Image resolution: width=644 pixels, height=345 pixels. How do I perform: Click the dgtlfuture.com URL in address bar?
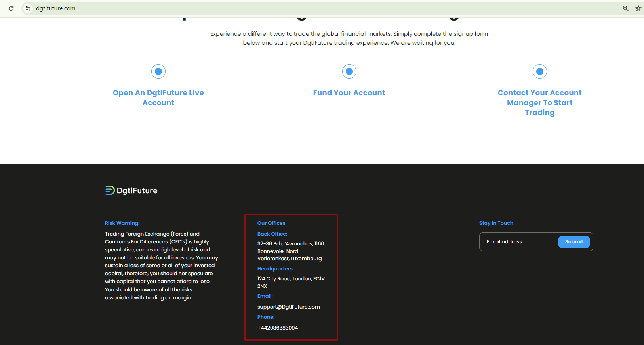pos(55,8)
